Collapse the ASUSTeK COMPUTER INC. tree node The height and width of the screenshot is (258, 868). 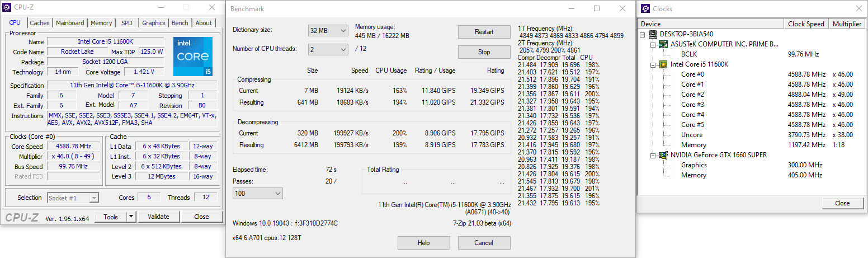coord(654,44)
